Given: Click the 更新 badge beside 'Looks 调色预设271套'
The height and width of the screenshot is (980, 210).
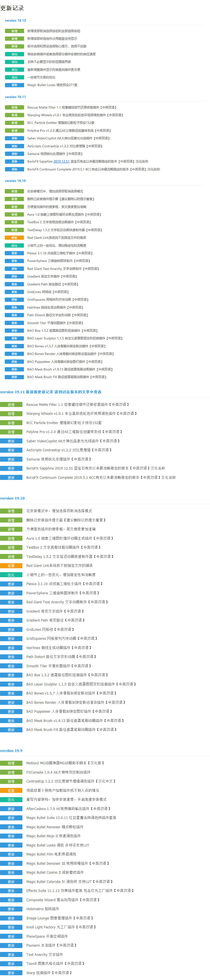Looking at the screenshot, I should 15,85.
